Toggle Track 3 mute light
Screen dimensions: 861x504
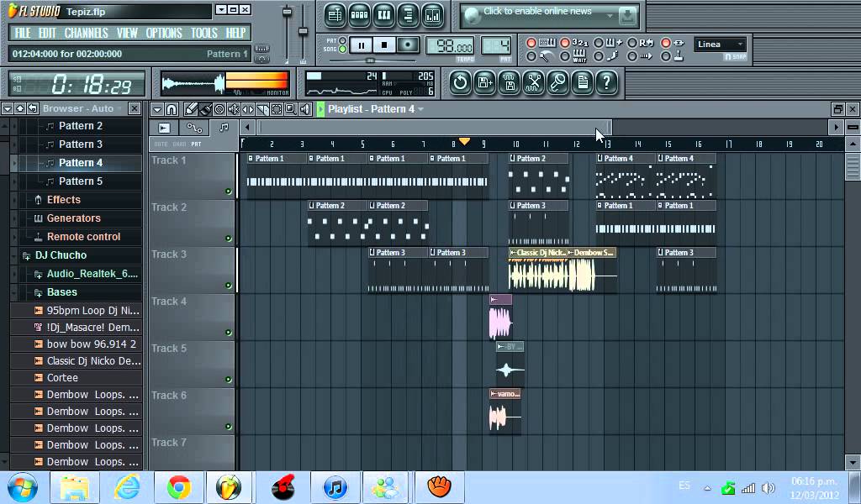228,285
